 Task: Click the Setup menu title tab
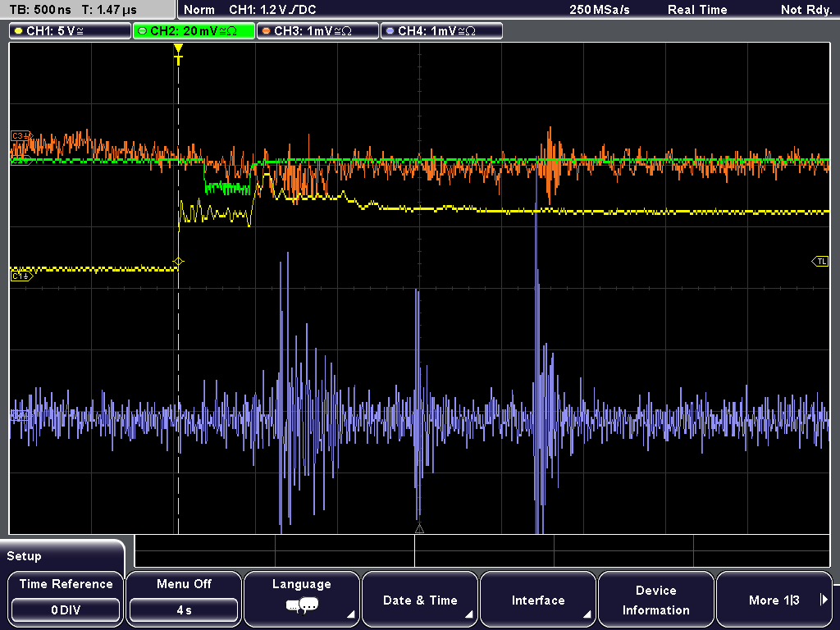62,555
